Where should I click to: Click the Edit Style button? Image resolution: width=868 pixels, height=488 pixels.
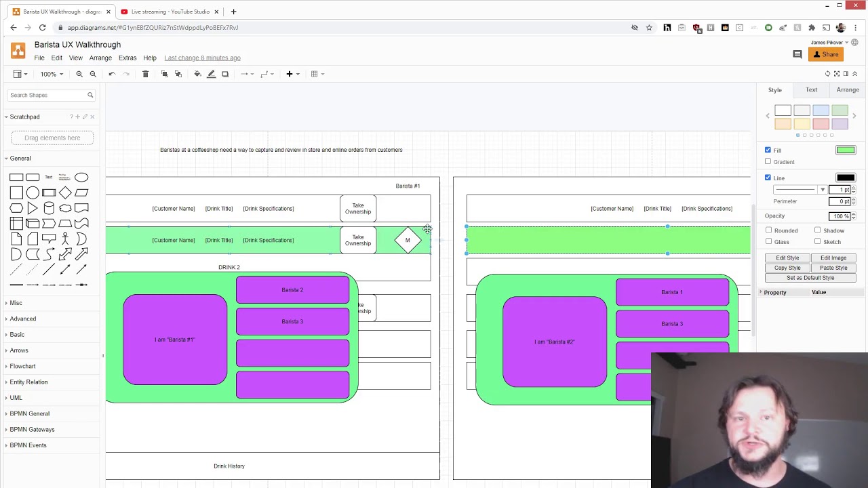pyautogui.click(x=787, y=258)
